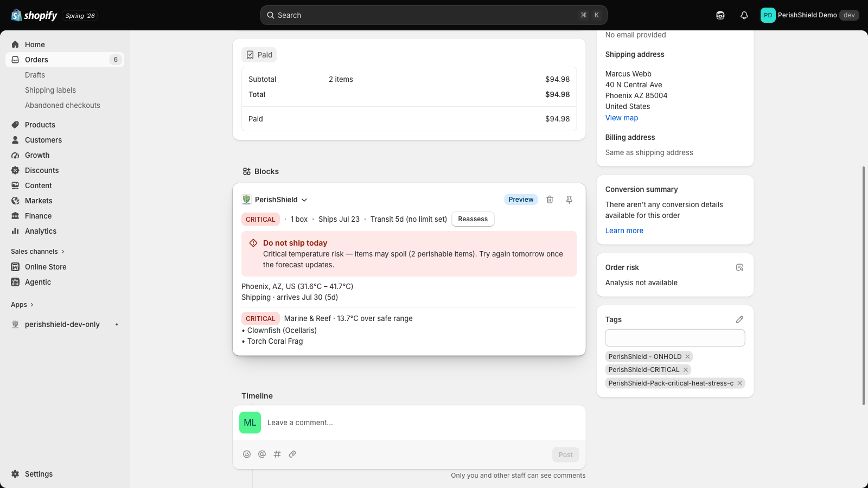Navigate to Customers
868x488 pixels.
[x=43, y=140]
